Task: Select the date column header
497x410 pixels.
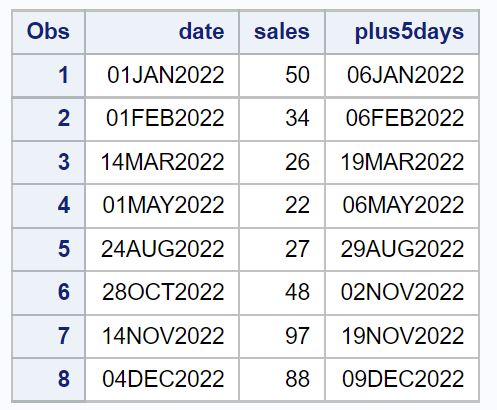Action: tap(162, 32)
